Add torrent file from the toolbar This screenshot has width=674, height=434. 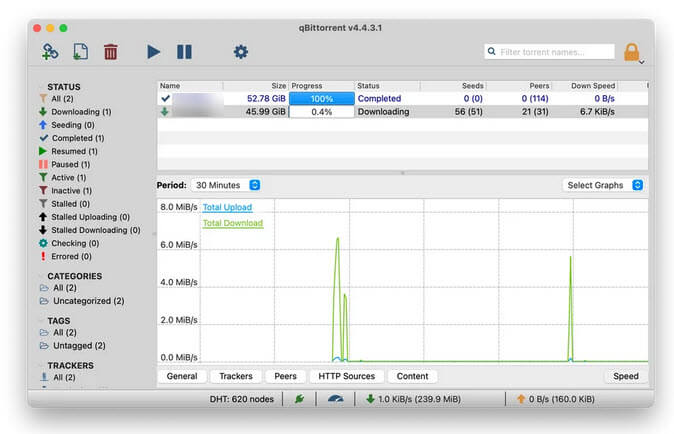tap(80, 52)
